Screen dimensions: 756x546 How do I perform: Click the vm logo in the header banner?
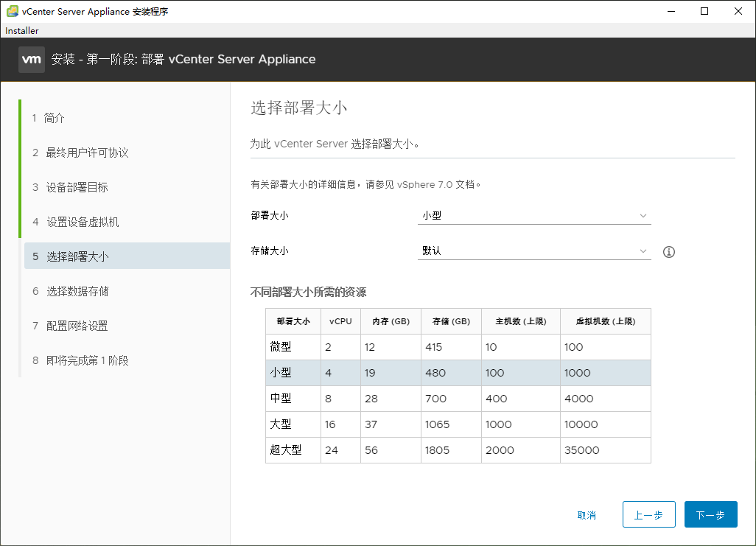pos(31,59)
